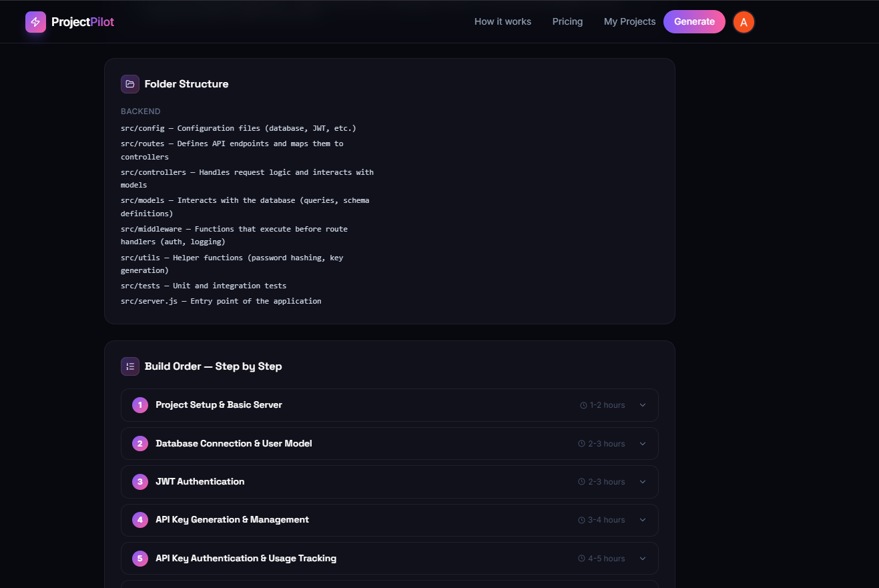Click step number 4 badge
The image size is (879, 588).
[140, 520]
